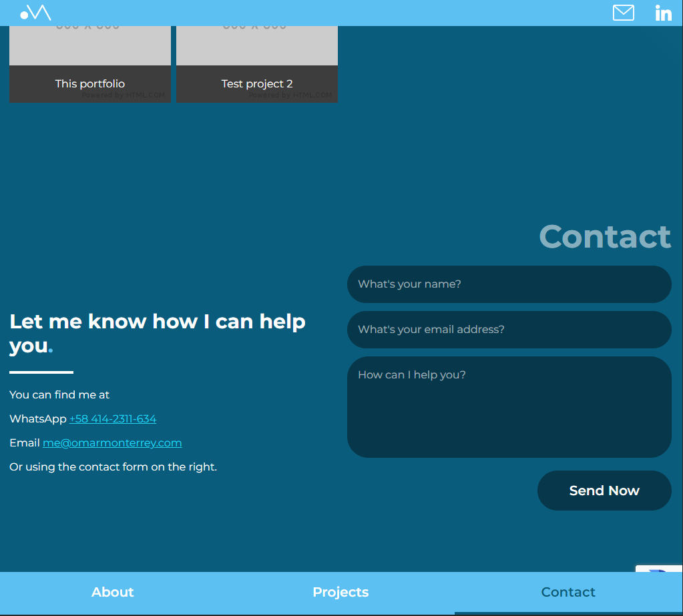The width and height of the screenshot is (683, 616).
Task: Focus the What's your name field
Action: 509,284
